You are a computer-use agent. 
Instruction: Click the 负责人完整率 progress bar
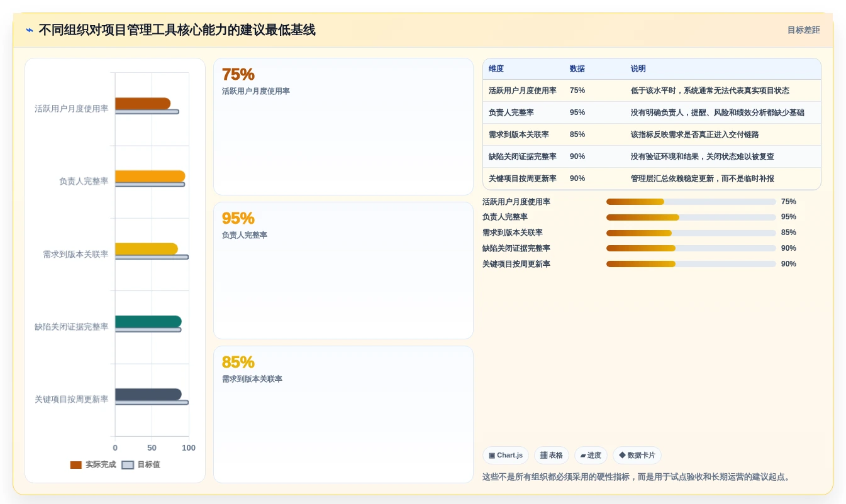(691, 217)
